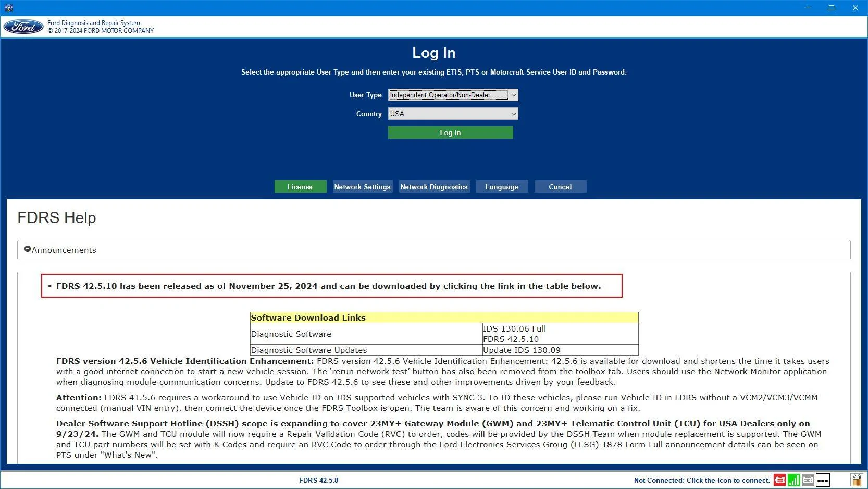Click the Ford oval logo

coord(23,27)
